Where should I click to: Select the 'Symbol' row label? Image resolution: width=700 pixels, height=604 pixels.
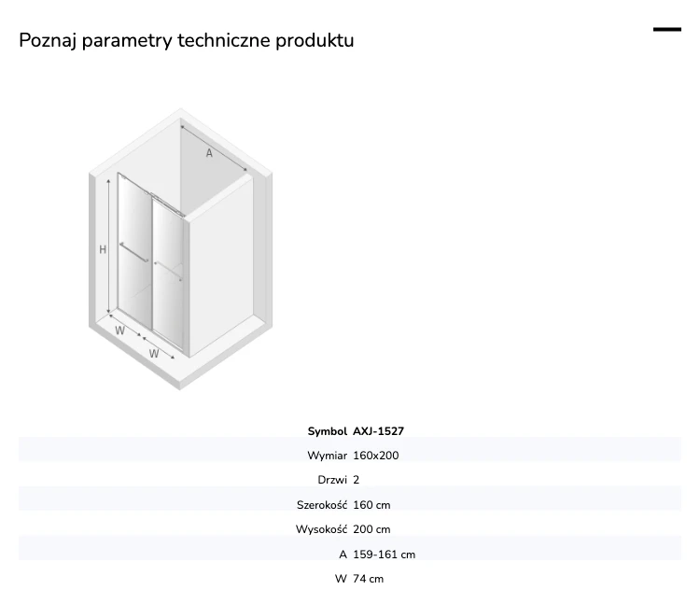[x=328, y=431]
